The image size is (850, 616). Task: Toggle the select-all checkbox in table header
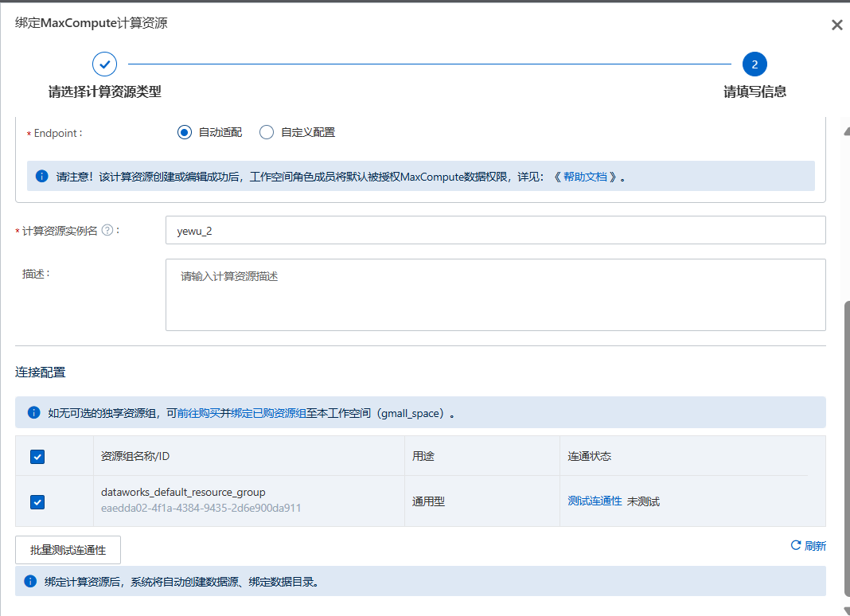(37, 457)
